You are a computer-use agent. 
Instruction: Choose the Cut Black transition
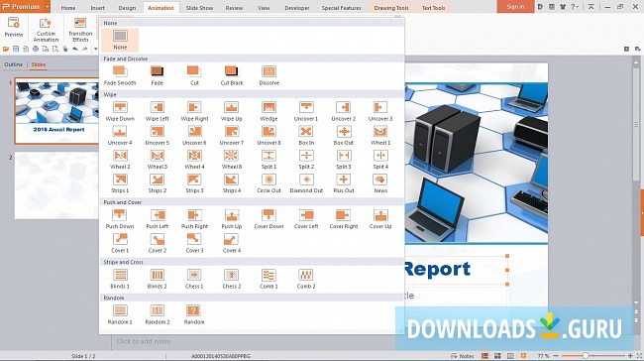[x=232, y=75]
